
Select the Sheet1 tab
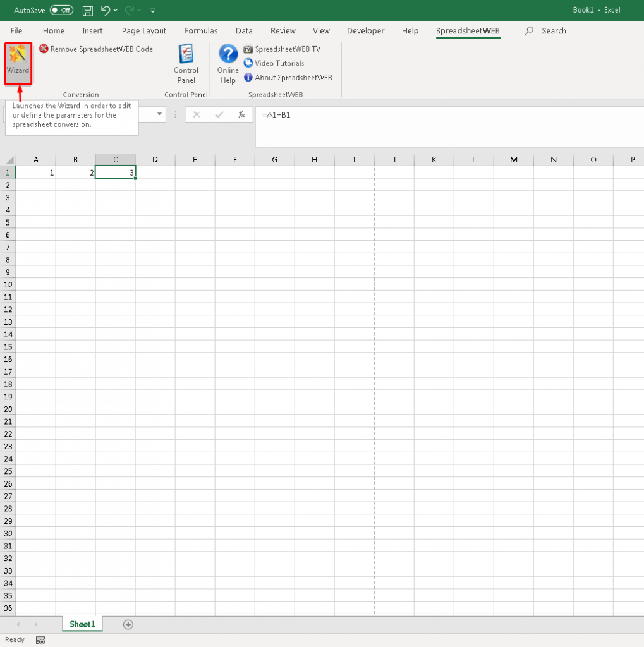pos(83,624)
